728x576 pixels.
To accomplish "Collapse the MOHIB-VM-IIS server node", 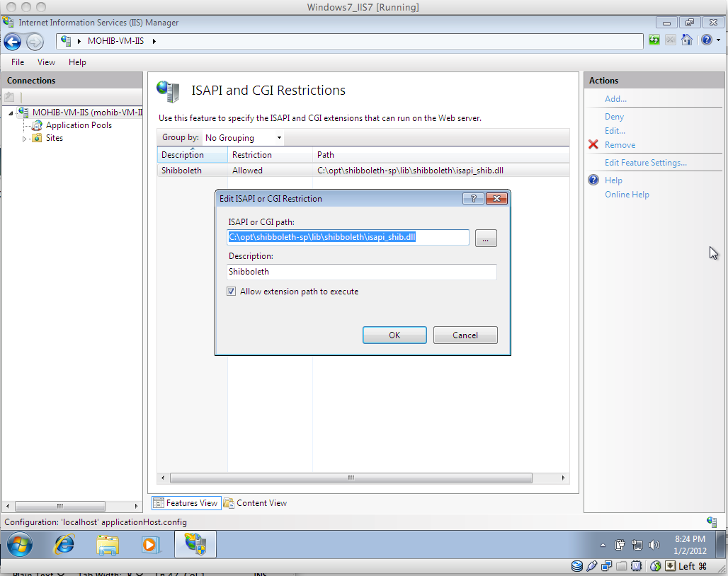I will 11,113.
